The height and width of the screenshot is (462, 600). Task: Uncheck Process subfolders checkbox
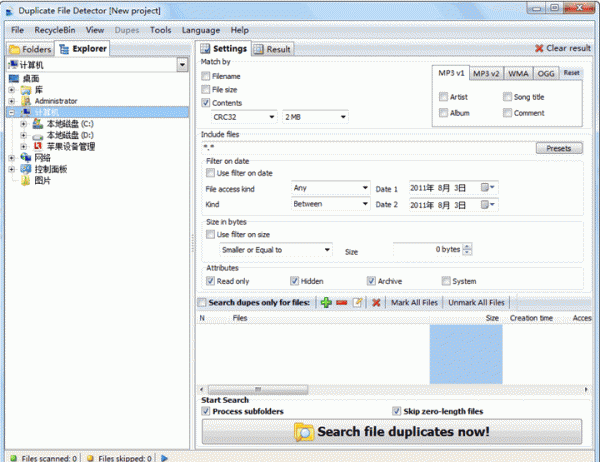[206, 411]
